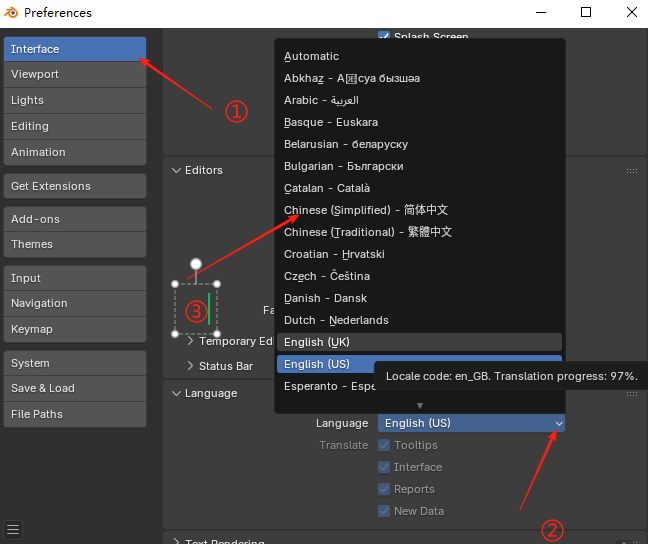Click the Blender logo in title bar
The height and width of the screenshot is (544, 648).
pos(11,13)
